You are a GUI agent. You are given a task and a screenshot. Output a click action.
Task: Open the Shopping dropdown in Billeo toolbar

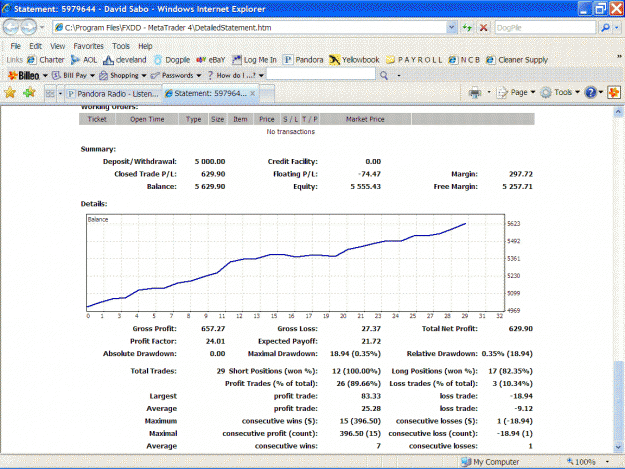[123, 75]
